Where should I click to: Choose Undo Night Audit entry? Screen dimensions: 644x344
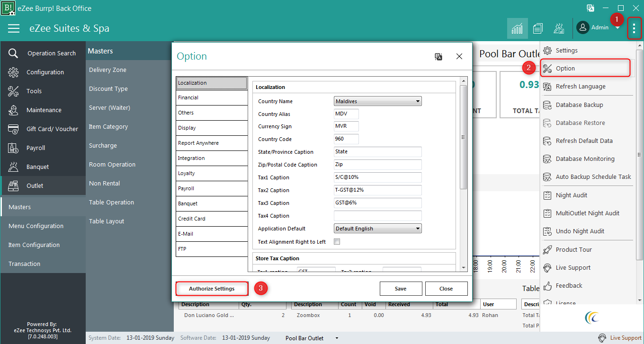coord(580,231)
